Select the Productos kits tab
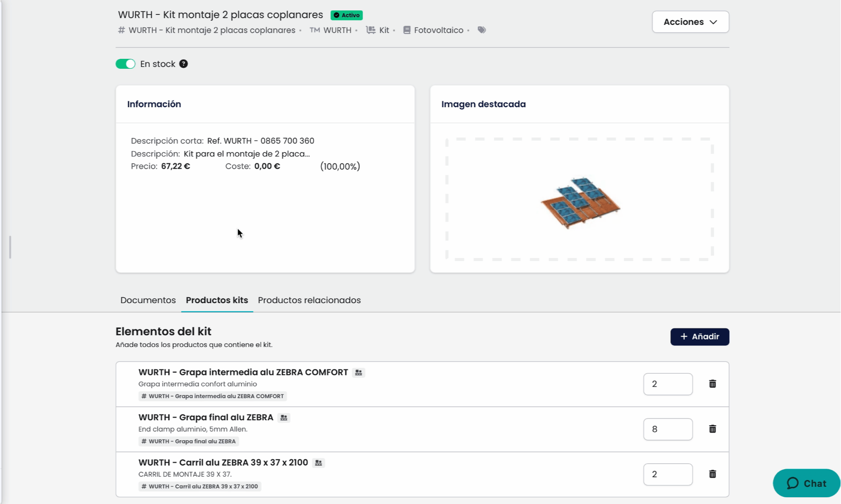The height and width of the screenshot is (504, 841). coord(217,300)
